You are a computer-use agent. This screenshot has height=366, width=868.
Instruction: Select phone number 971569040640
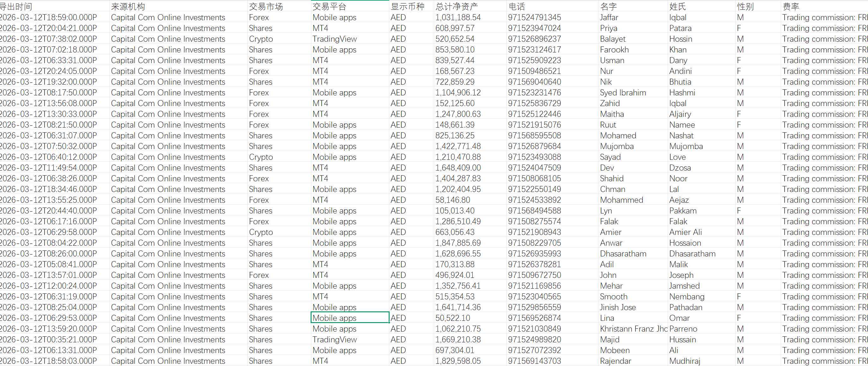tap(552, 82)
